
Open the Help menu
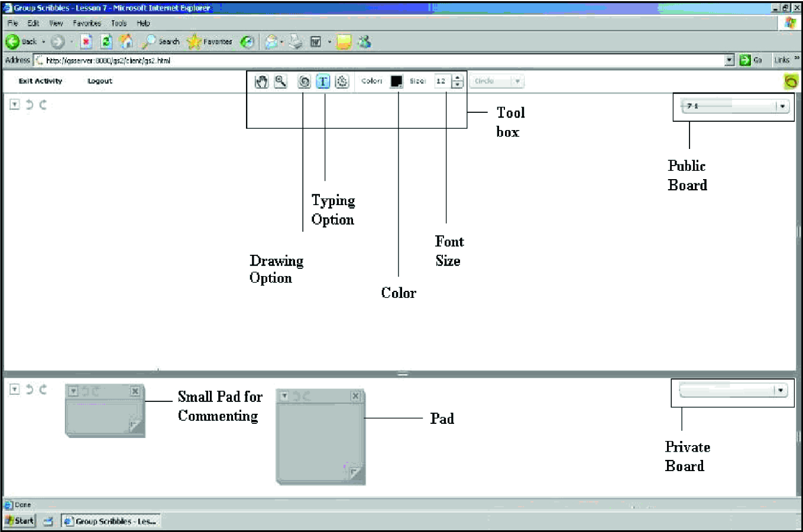click(x=143, y=23)
